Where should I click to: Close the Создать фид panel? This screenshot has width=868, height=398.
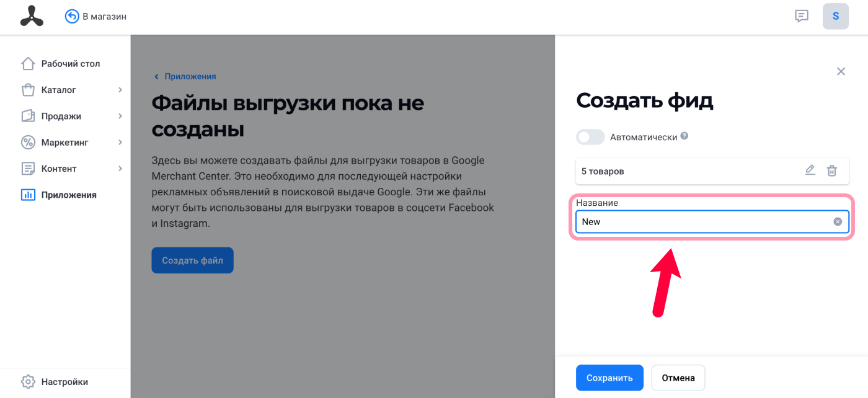[x=841, y=71]
